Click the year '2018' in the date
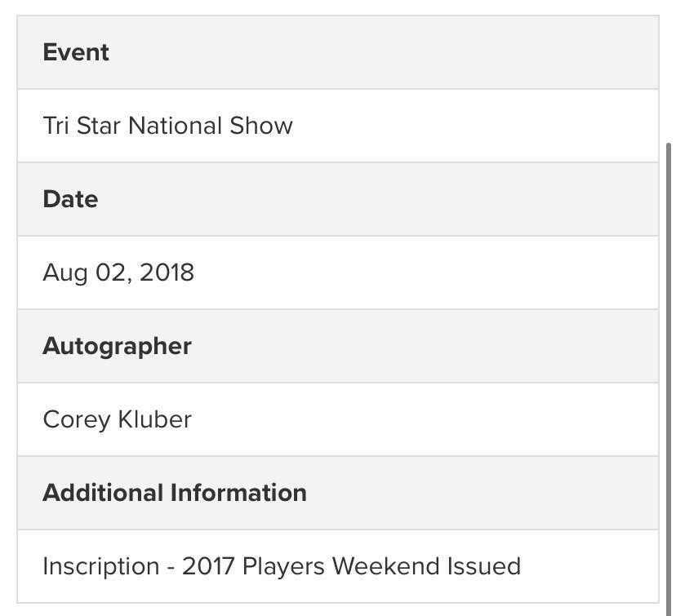This screenshot has width=676, height=616. [167, 273]
